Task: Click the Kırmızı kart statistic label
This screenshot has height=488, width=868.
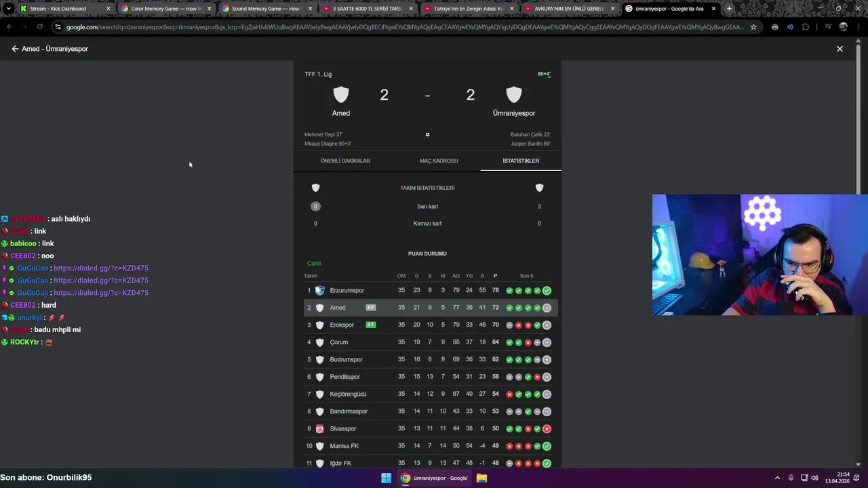Action: 427,223
